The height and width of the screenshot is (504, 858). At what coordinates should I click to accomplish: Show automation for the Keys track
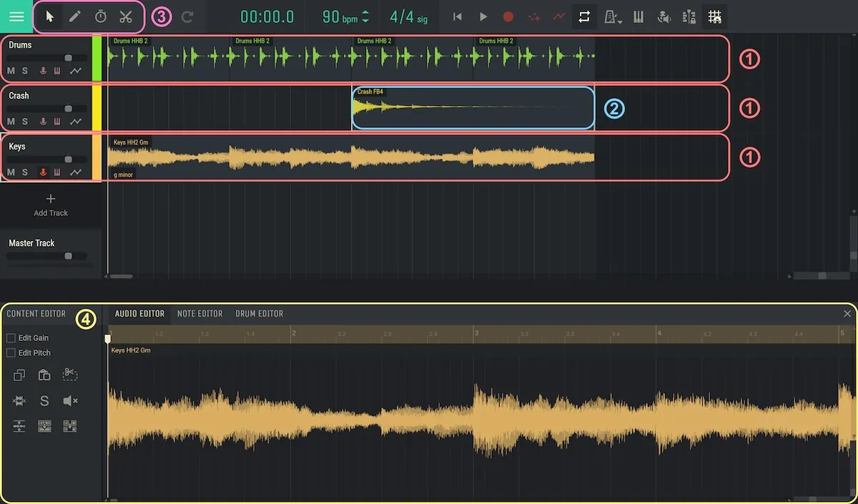pos(76,172)
